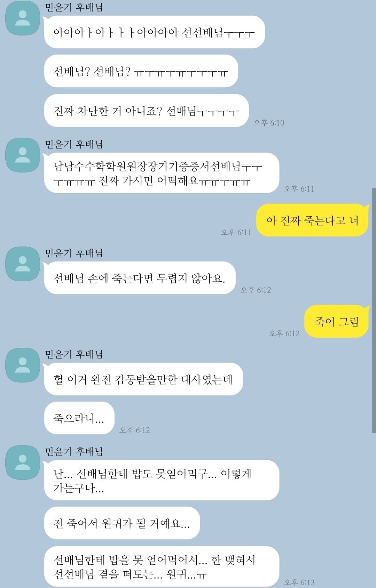Click the sender name above the '남남수수' message

point(74,144)
